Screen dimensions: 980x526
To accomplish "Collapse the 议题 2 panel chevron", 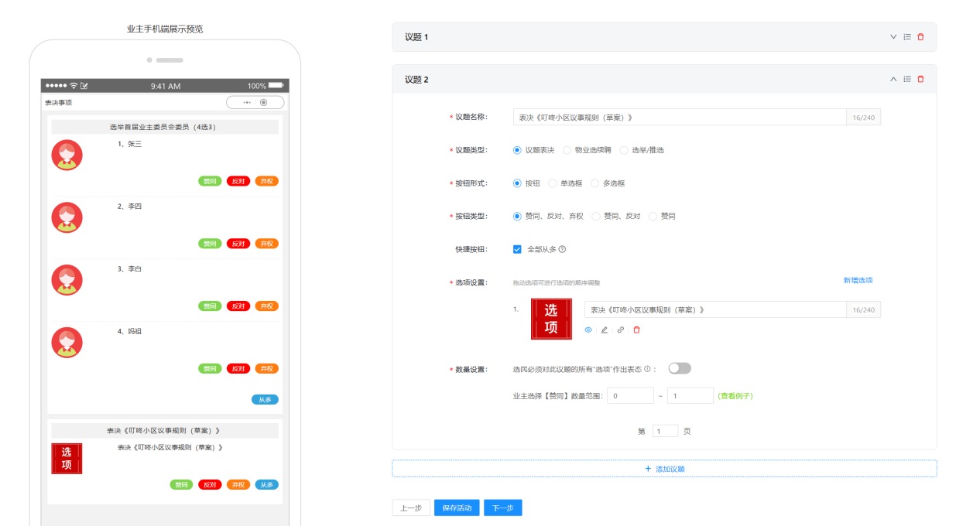I will 893,79.
